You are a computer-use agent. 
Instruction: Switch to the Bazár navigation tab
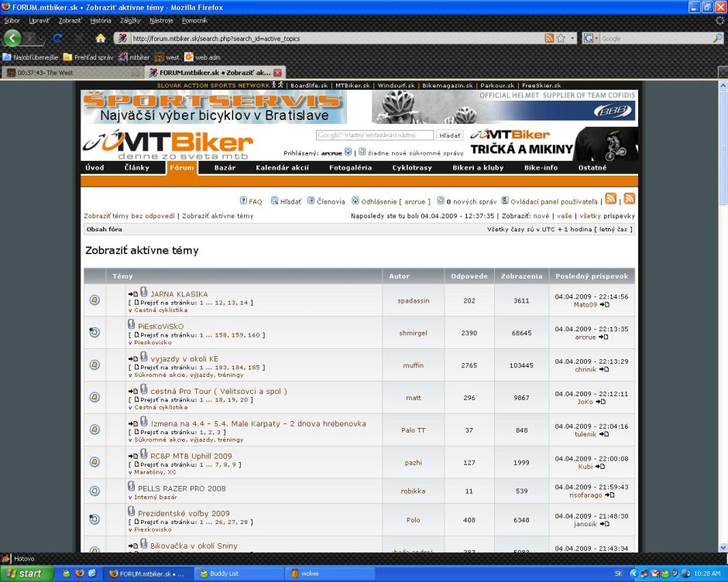[225, 167]
